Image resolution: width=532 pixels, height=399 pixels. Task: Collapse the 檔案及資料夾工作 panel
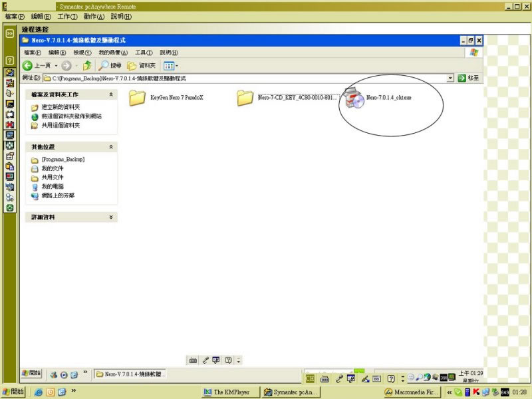(x=111, y=94)
